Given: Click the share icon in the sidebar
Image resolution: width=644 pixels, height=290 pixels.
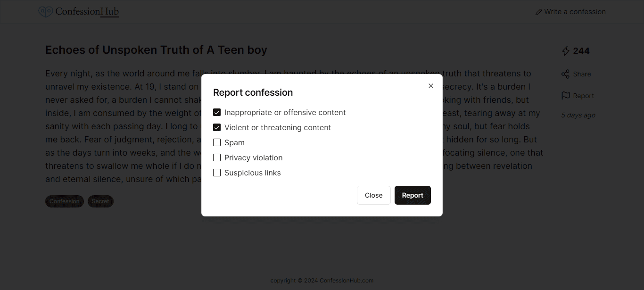Looking at the screenshot, I should [x=566, y=74].
